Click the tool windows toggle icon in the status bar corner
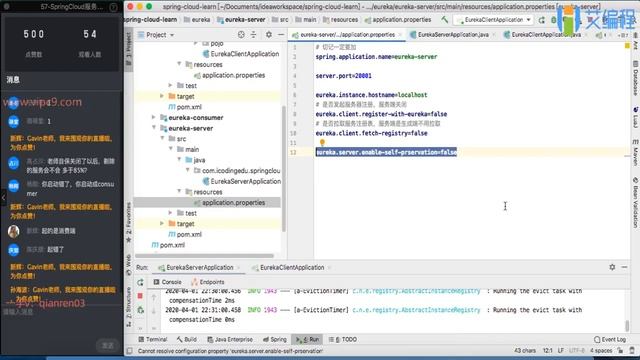The width and height of the screenshot is (640, 360). point(129,351)
